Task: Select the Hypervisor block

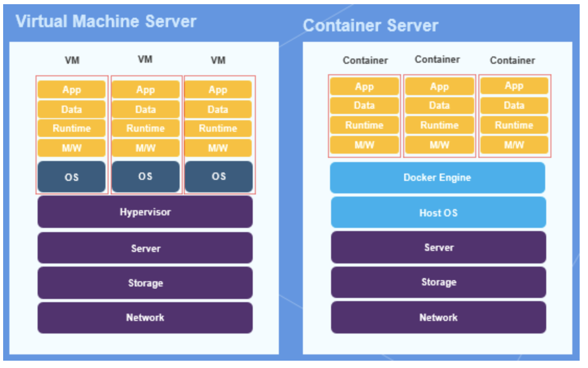Action: [x=145, y=212]
